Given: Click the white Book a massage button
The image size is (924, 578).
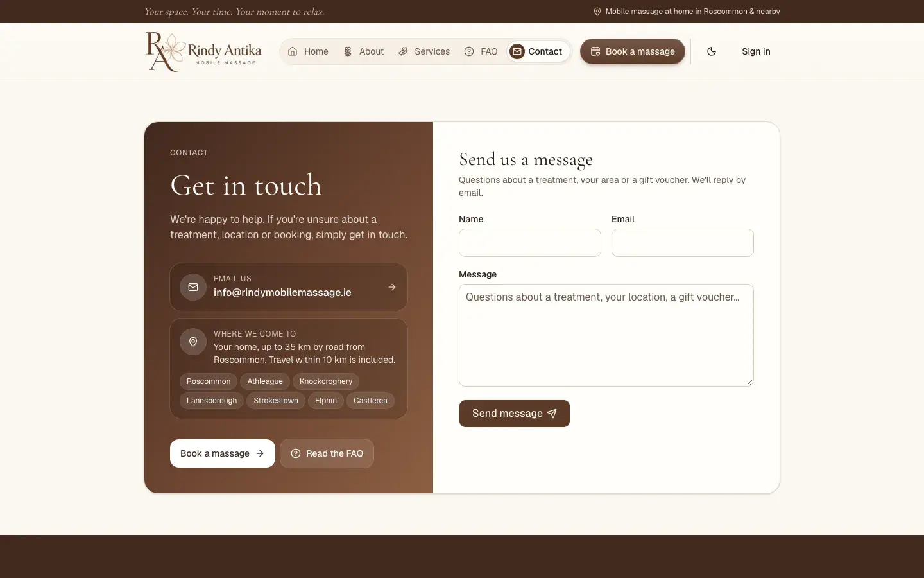Looking at the screenshot, I should click(x=223, y=453).
